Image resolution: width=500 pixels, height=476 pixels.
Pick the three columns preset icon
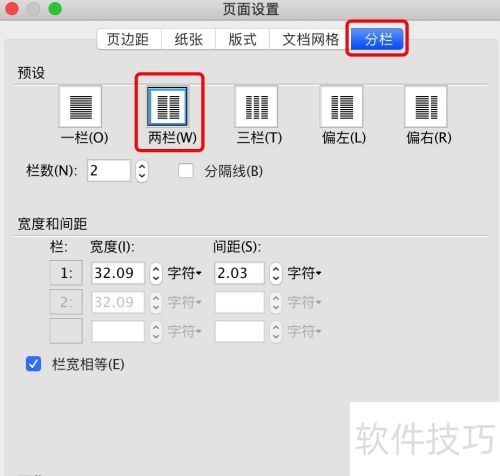click(256, 106)
